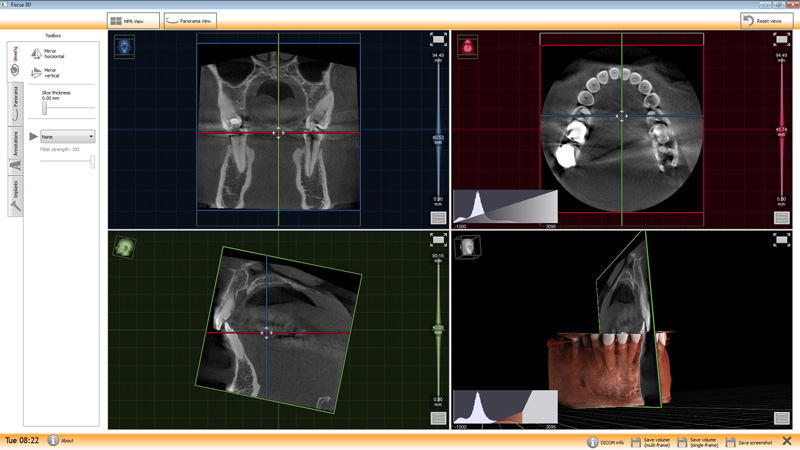Screen dimensions: 800x450
Task: Maximize the green sagittal view
Action: [x=438, y=240]
